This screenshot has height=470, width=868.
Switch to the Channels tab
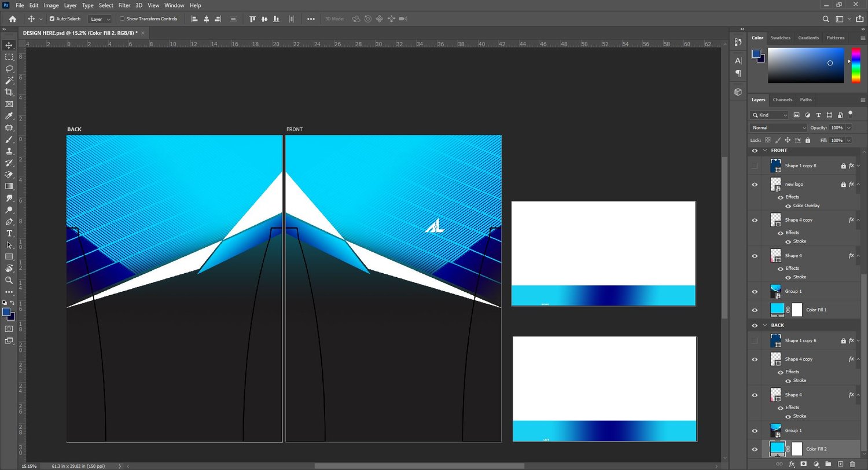coord(782,100)
